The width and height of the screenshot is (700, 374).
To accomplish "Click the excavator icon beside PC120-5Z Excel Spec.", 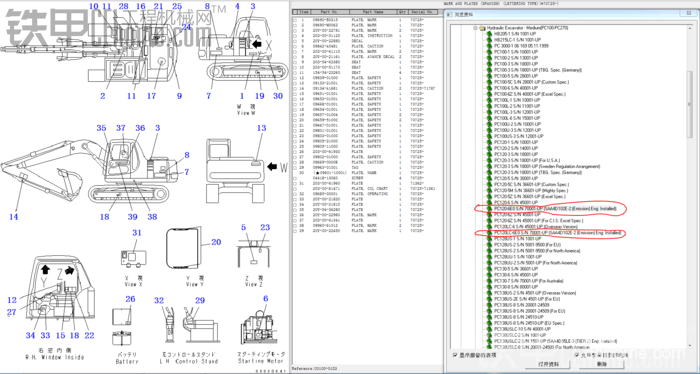I will 489,196.
